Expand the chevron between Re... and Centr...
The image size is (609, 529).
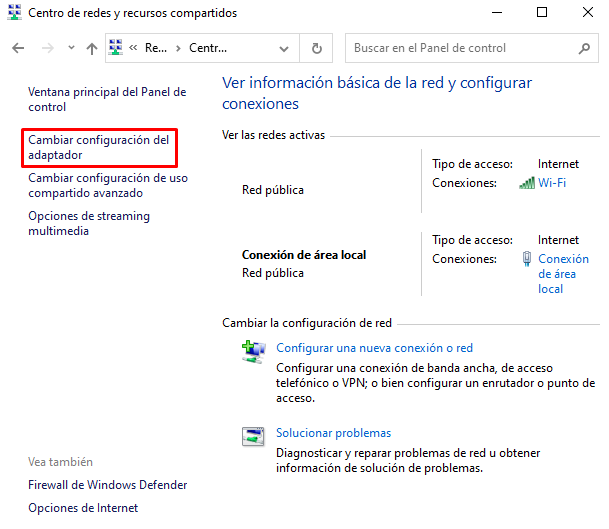178,48
